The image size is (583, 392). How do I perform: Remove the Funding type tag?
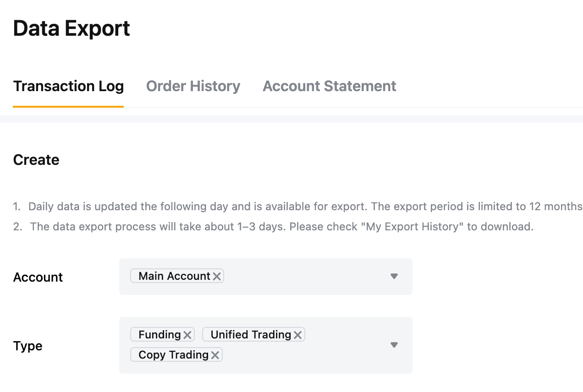tap(187, 335)
